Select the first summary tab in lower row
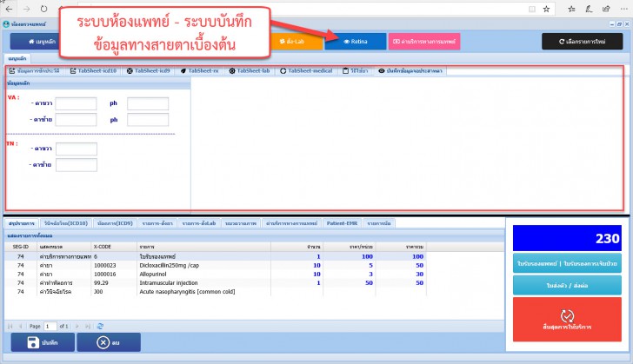 (22, 223)
